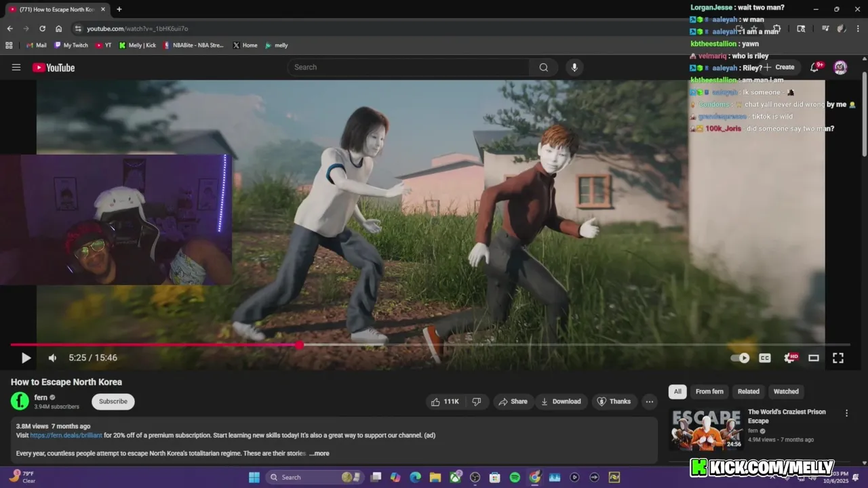The height and width of the screenshot is (488, 868).
Task: Toggle the autoplay switch
Action: point(740,358)
